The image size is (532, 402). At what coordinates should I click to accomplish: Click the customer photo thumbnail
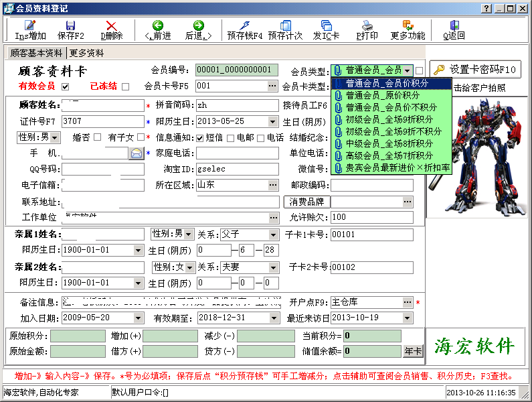(476, 157)
